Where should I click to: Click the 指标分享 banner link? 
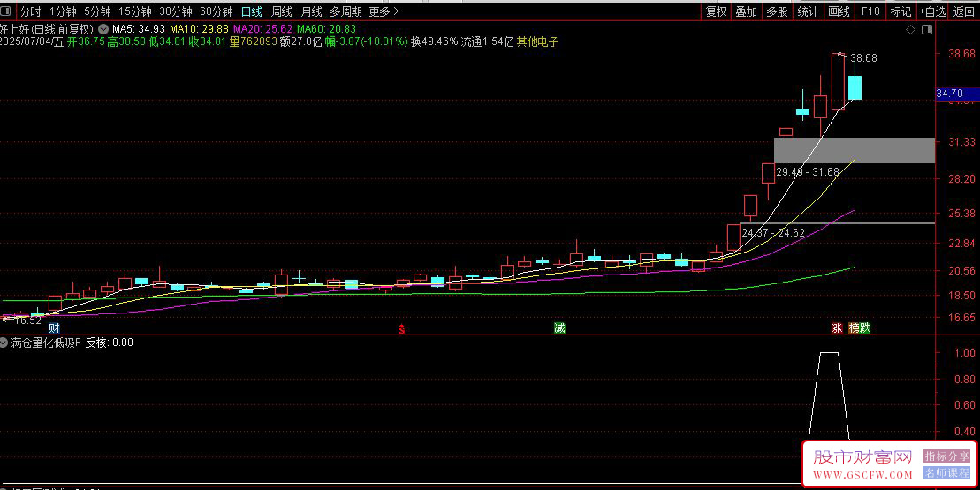[x=946, y=456]
